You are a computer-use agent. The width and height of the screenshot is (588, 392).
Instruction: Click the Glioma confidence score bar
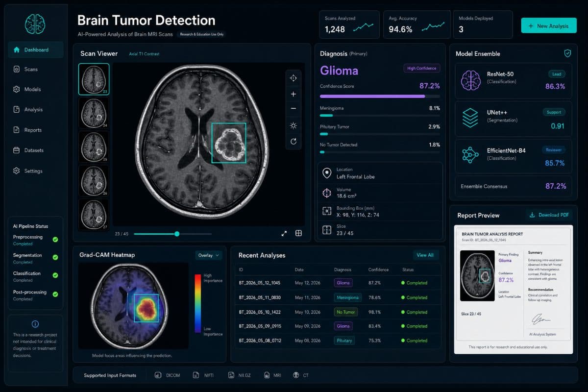coord(380,97)
